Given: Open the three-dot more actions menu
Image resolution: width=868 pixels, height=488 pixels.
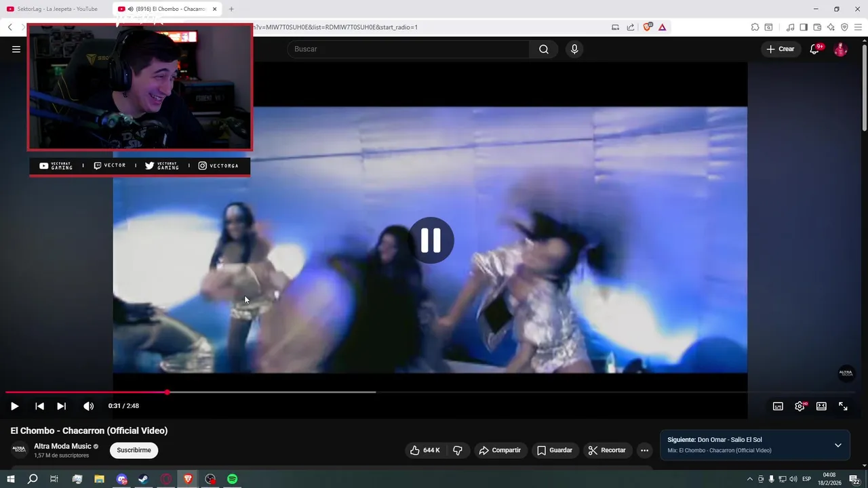Looking at the screenshot, I should tap(644, 450).
